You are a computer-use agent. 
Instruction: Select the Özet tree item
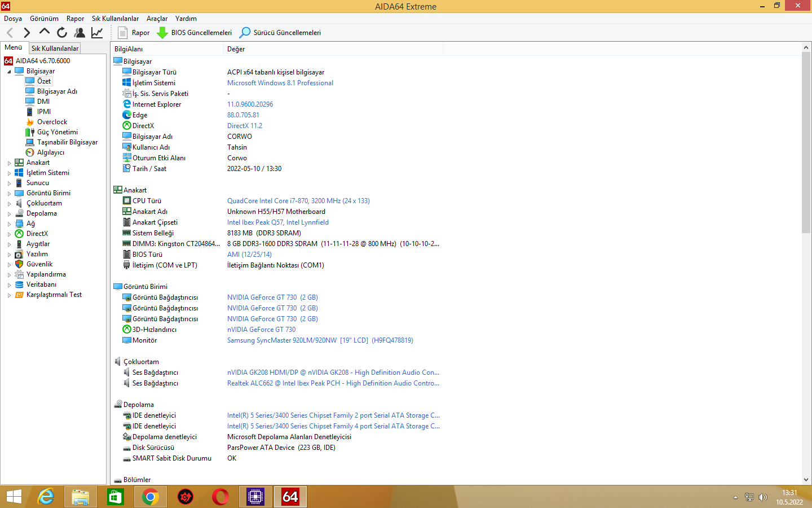[x=44, y=81]
